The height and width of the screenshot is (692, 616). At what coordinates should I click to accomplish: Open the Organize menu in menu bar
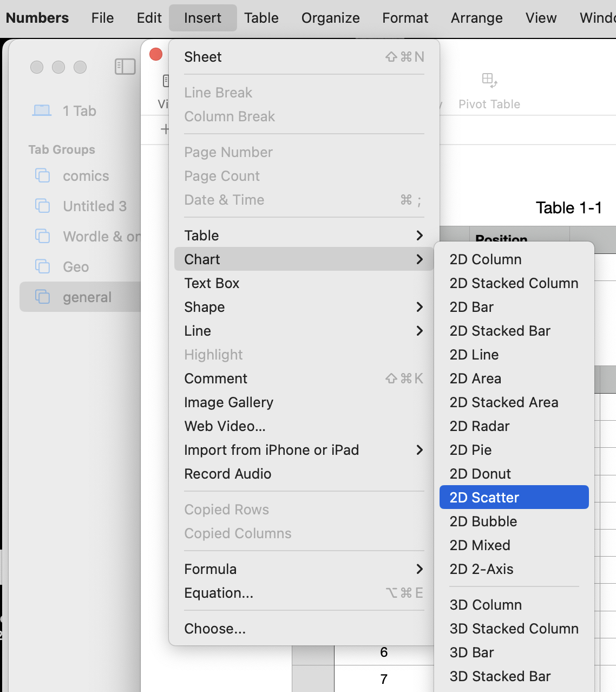pyautogui.click(x=330, y=18)
